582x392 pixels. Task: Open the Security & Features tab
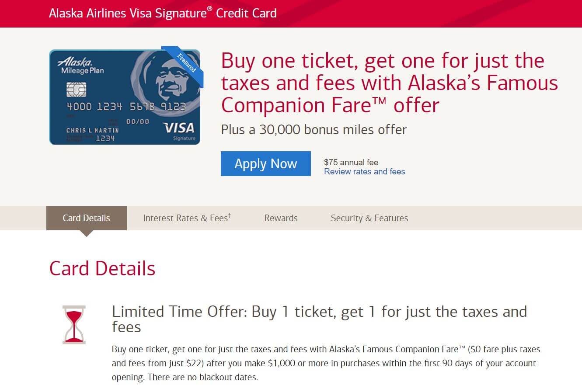[x=369, y=218]
